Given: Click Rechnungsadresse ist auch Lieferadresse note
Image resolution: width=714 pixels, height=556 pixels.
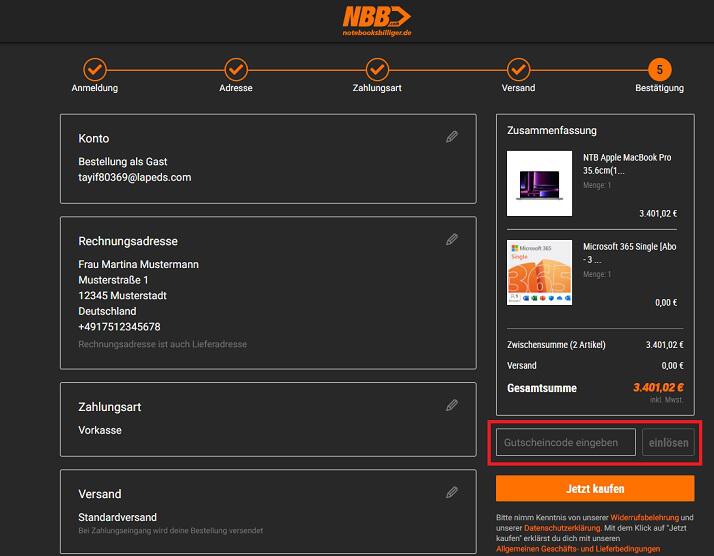Looking at the screenshot, I should click(x=163, y=344).
